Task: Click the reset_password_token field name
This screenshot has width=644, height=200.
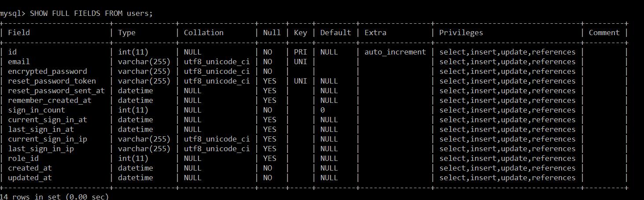Action: [x=52, y=81]
